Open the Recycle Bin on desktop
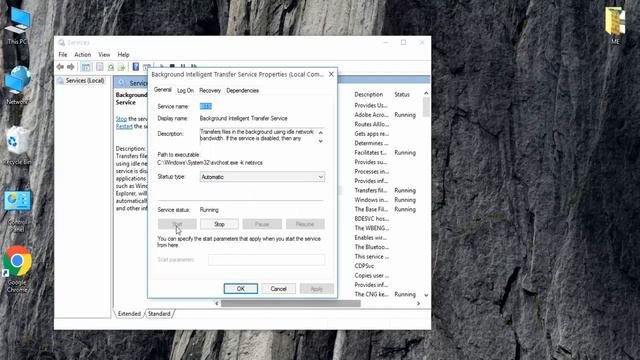The height and width of the screenshot is (360, 640). click(17, 146)
